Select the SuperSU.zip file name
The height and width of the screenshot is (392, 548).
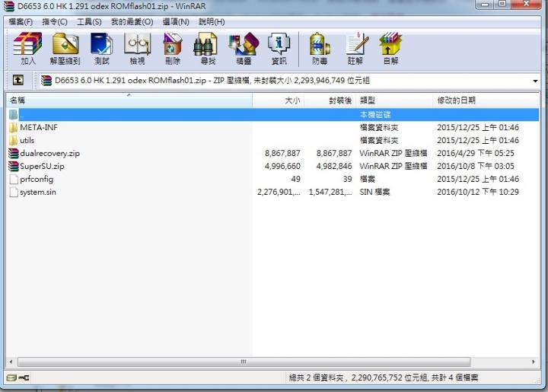point(42,166)
